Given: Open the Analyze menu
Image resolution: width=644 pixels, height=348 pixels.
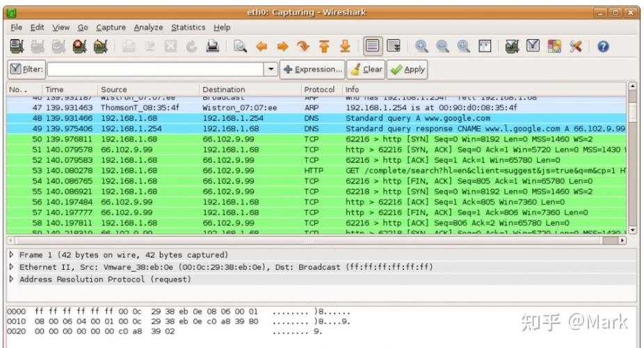Looking at the screenshot, I should [x=148, y=28].
